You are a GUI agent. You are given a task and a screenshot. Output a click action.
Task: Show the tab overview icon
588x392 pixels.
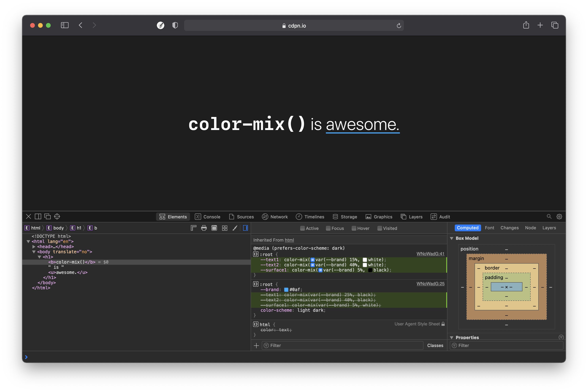pyautogui.click(x=555, y=25)
